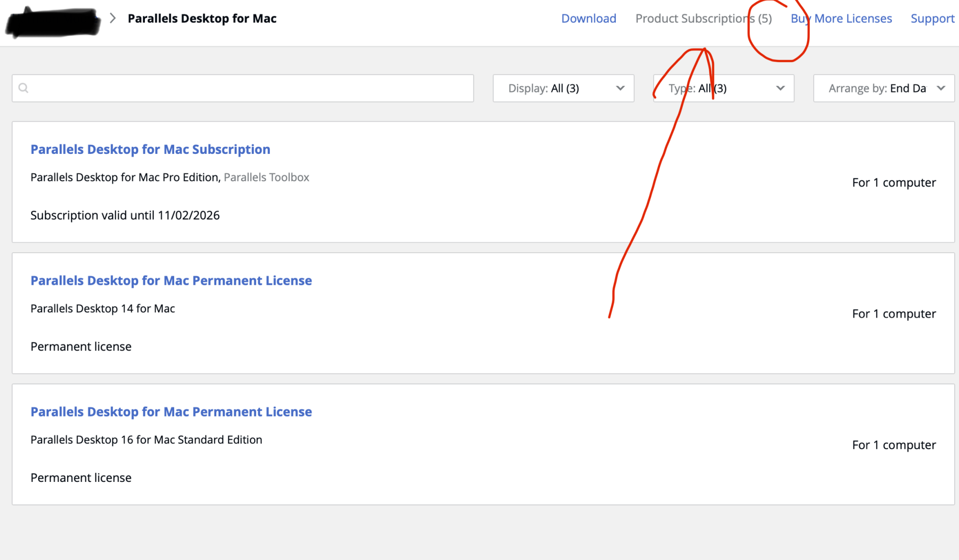Click the Type dropdown chevron icon

[780, 88]
